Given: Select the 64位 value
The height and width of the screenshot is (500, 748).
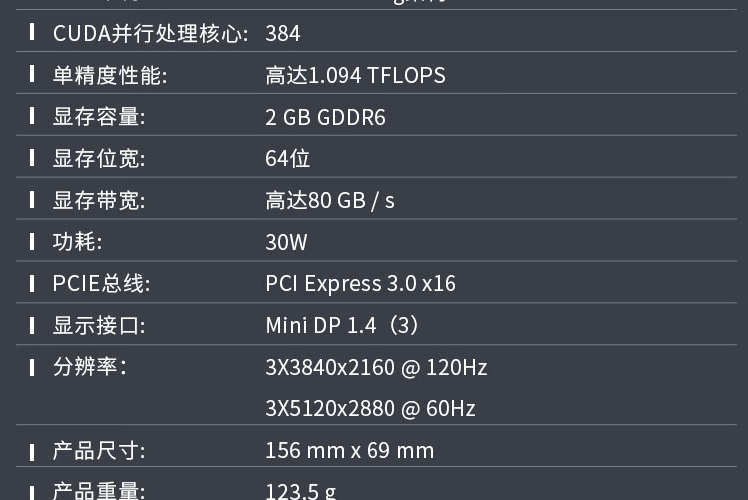Looking at the screenshot, I should tap(288, 159).
